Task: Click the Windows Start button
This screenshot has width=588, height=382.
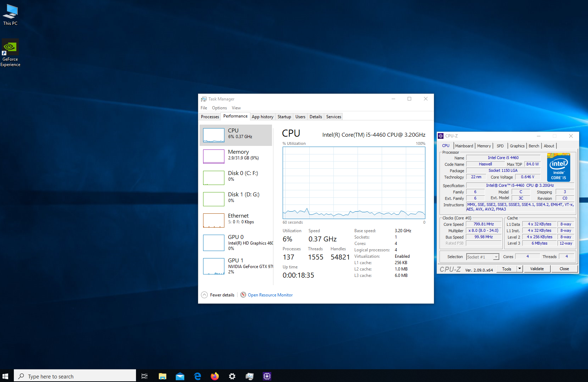Action: point(5,376)
